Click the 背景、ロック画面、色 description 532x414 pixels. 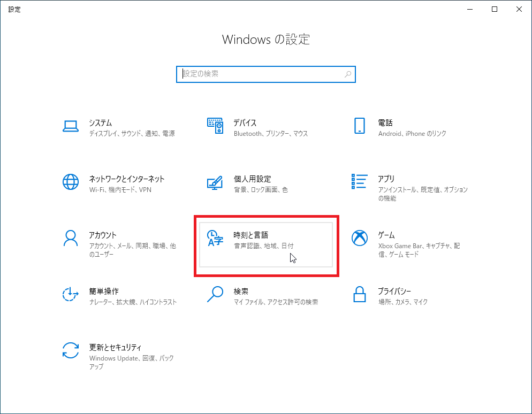261,190
